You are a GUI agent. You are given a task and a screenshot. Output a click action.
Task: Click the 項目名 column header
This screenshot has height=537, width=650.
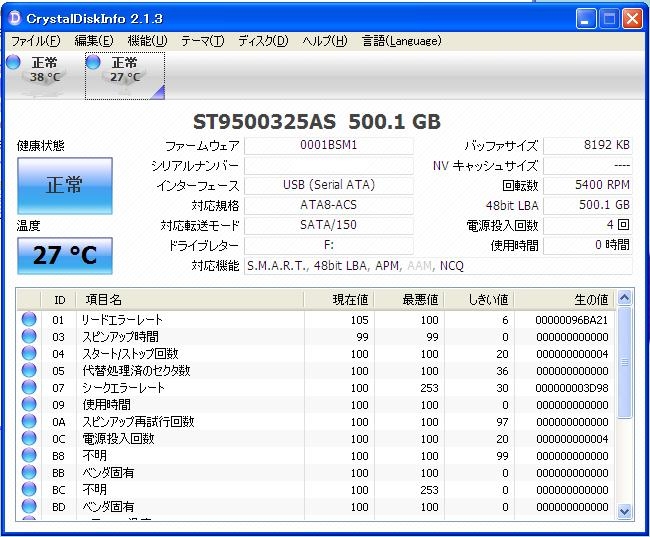coord(188,299)
